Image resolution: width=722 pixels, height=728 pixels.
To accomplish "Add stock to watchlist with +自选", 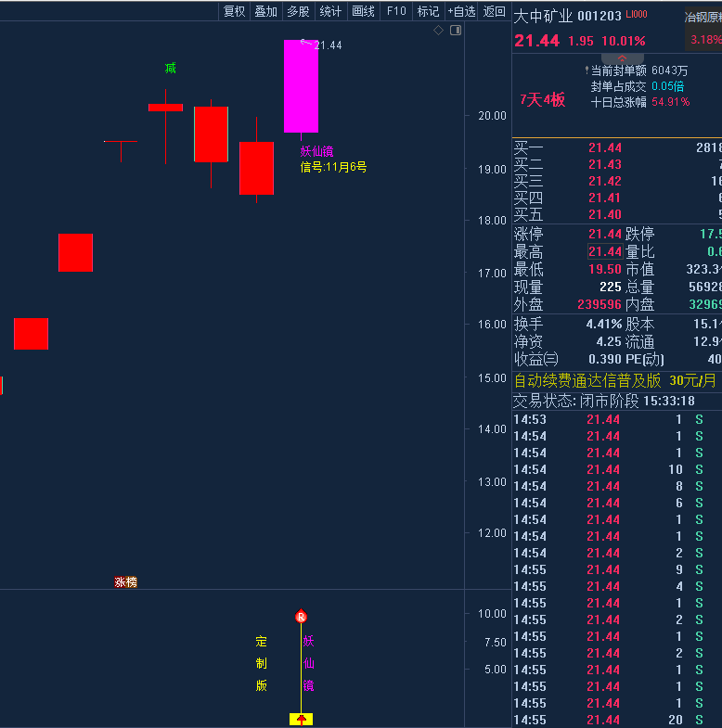I will click(x=461, y=11).
